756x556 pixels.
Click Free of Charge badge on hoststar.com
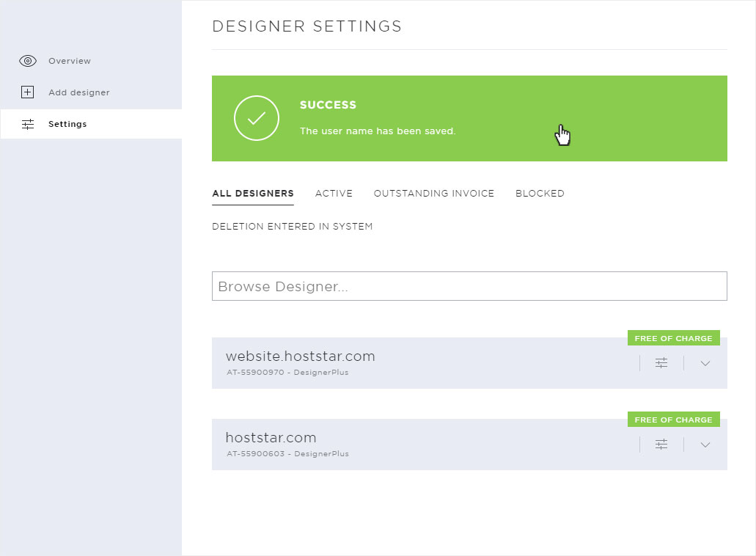click(x=674, y=420)
